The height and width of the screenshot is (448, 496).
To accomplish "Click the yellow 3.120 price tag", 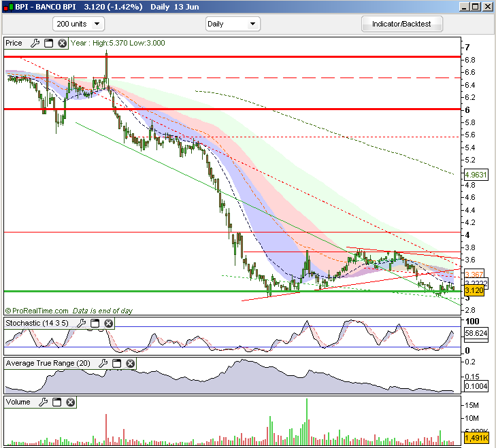I will point(474,290).
